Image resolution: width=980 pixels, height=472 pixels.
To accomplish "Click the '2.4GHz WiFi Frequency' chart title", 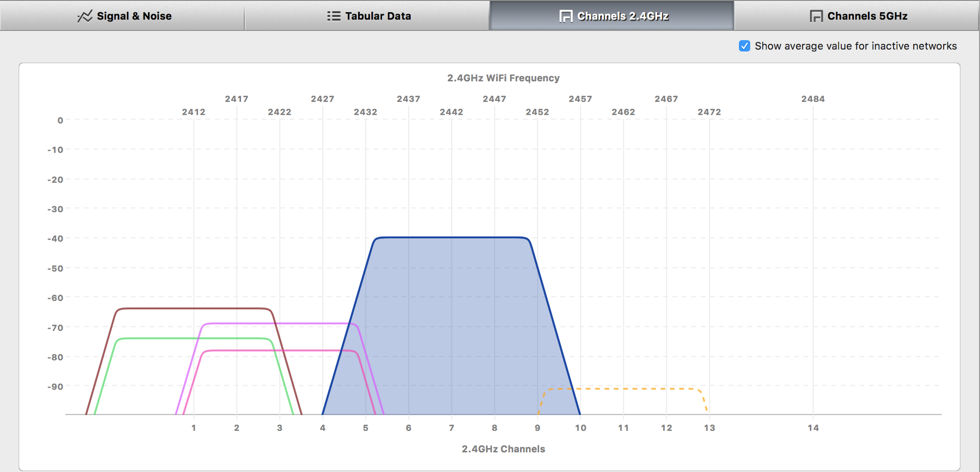I will pos(503,78).
